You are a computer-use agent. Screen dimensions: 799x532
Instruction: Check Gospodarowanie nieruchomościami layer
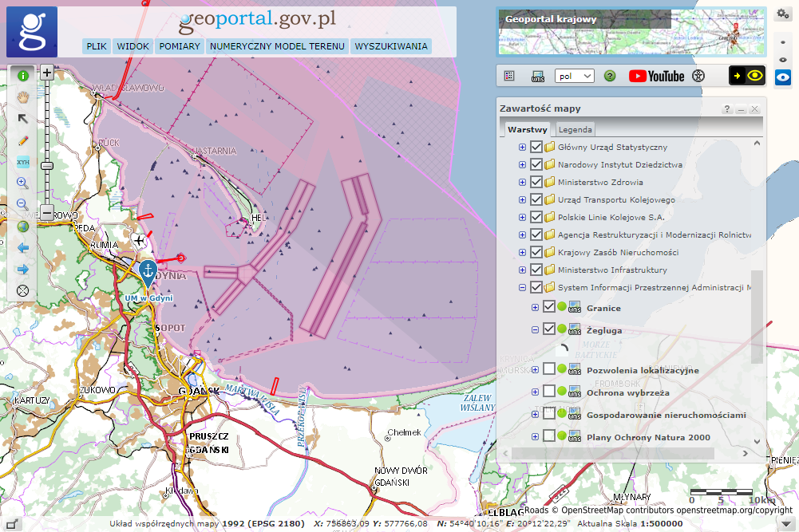click(549, 414)
